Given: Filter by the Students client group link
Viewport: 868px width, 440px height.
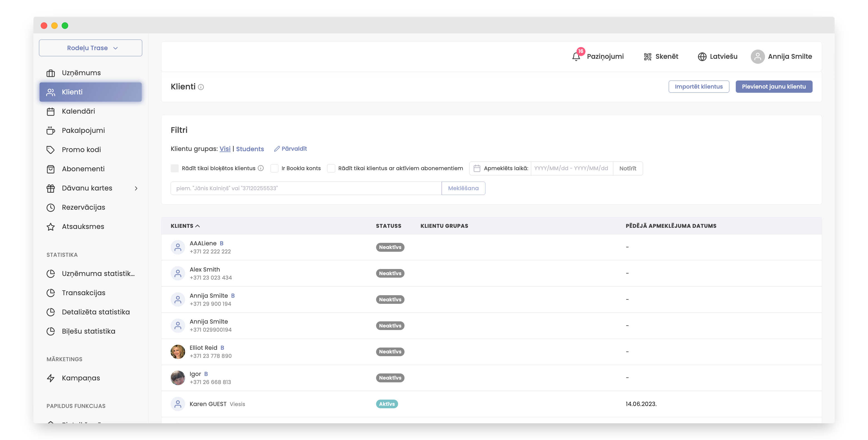Looking at the screenshot, I should click(x=250, y=149).
